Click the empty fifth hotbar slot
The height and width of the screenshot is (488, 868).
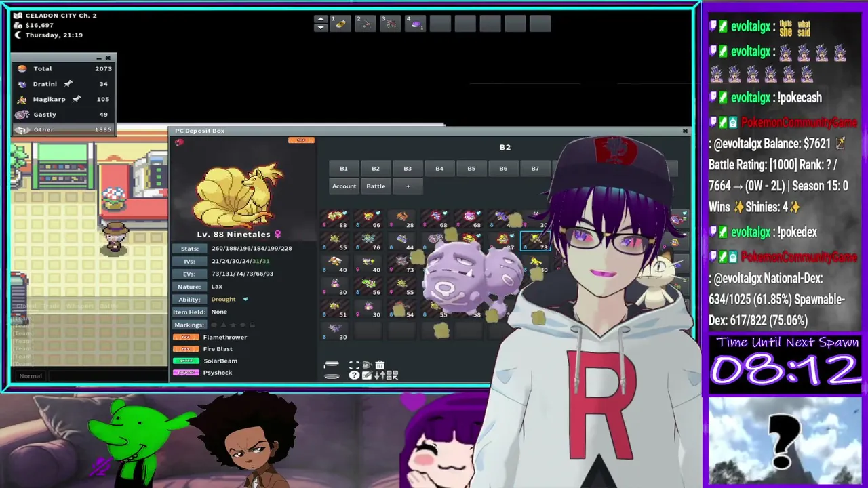440,24
